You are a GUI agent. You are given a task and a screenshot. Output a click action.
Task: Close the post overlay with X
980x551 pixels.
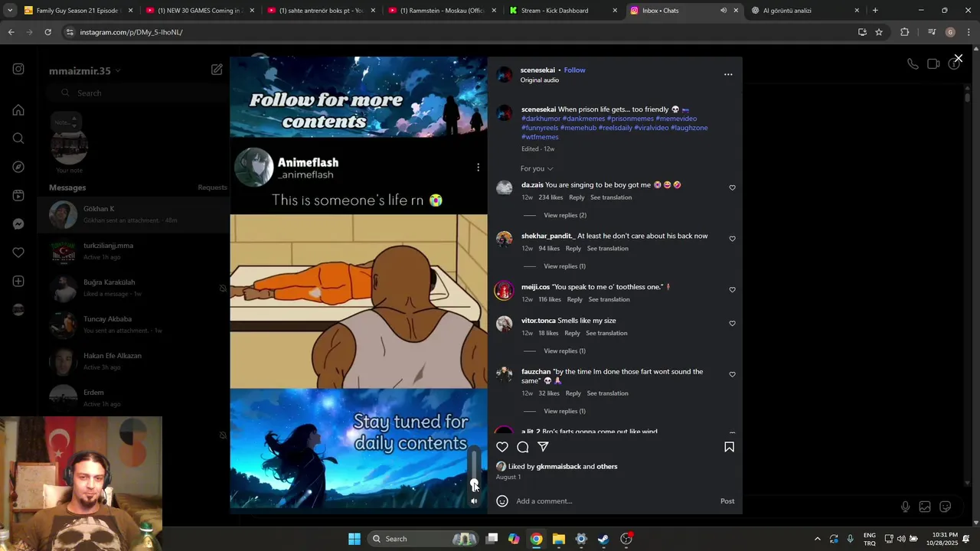[x=958, y=58]
